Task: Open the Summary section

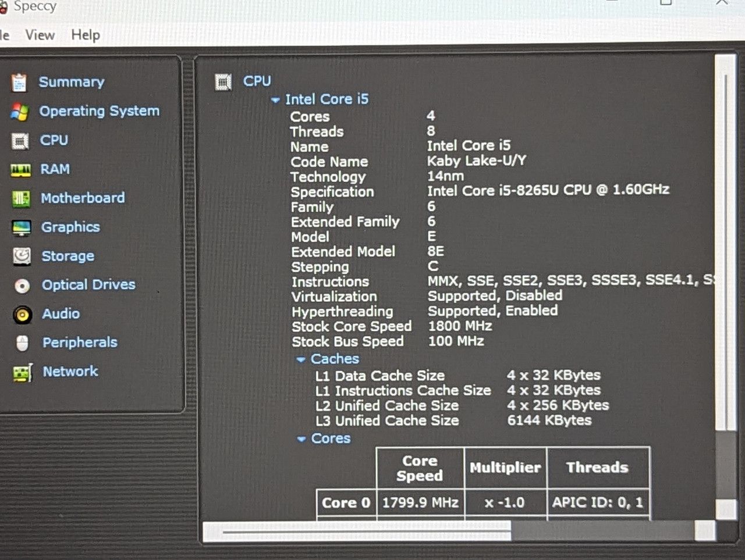Action: (72, 82)
